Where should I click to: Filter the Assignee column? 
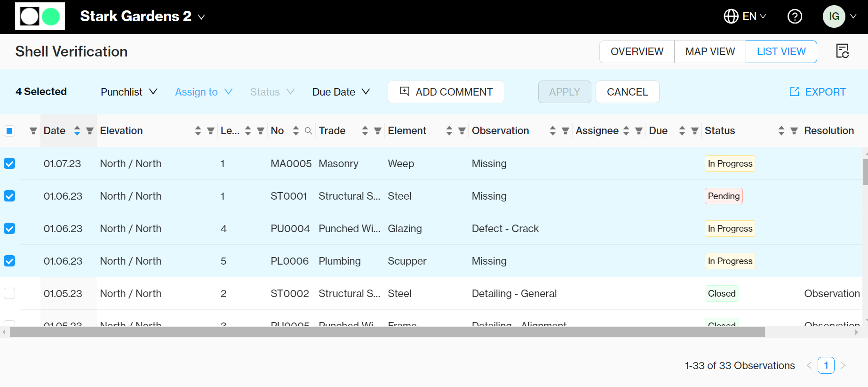639,131
